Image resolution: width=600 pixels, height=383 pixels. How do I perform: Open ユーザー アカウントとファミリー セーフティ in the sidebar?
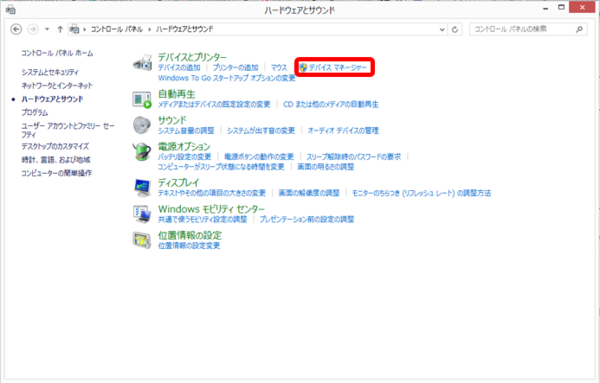point(68,130)
